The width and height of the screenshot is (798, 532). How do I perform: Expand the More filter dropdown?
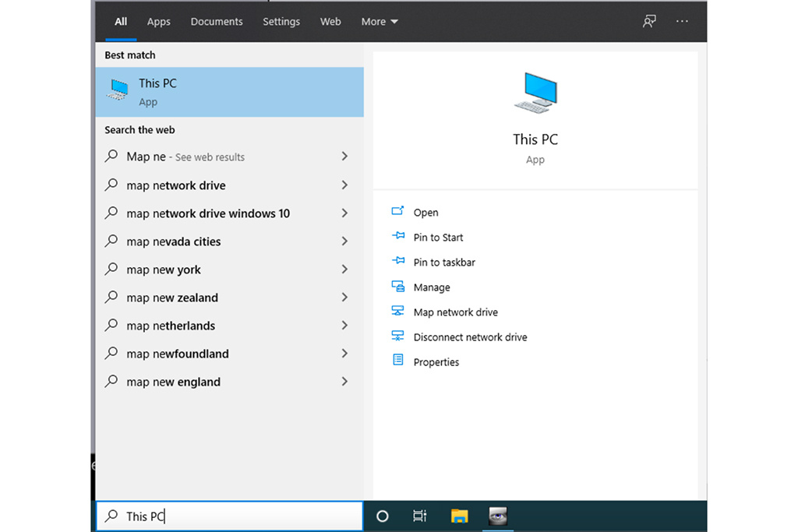tap(380, 22)
